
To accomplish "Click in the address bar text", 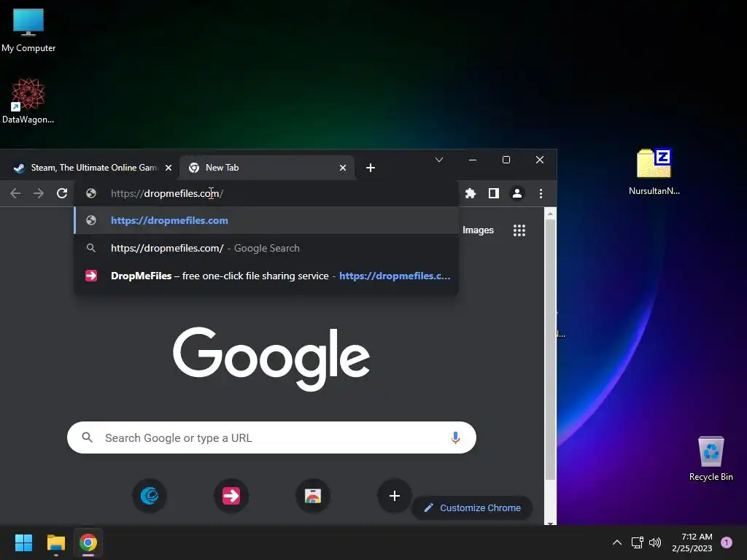I will point(167,193).
